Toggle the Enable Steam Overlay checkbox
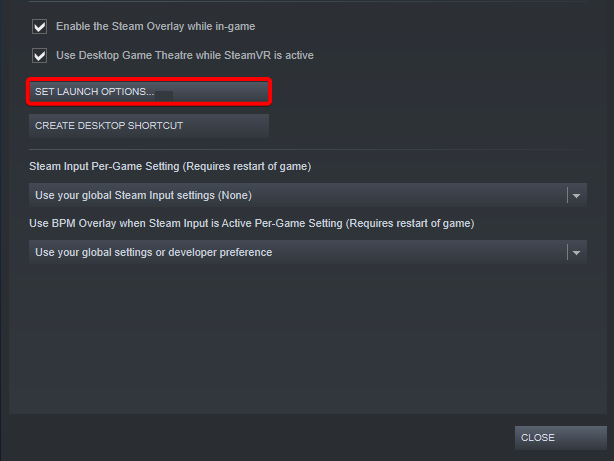614x461 pixels. coord(40,26)
